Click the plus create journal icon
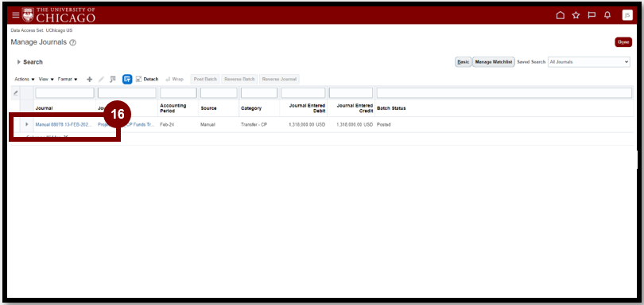644x305 pixels. click(90, 79)
